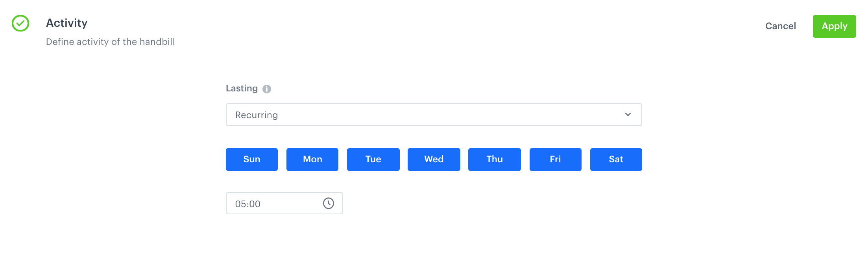Expand the Lasting dropdown chevron arrow

[628, 115]
